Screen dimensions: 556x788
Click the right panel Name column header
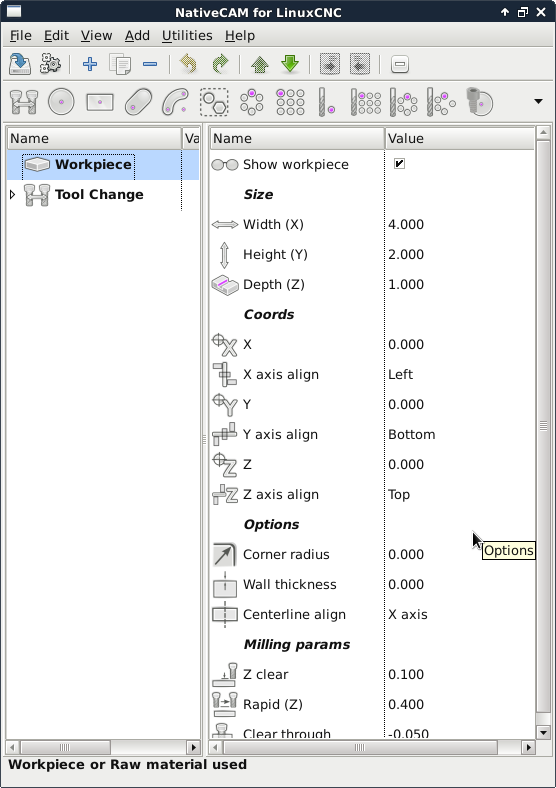pos(297,139)
